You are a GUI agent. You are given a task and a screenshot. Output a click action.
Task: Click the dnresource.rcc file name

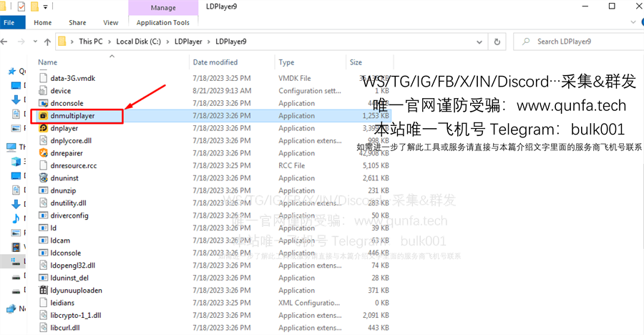pyautogui.click(x=74, y=165)
